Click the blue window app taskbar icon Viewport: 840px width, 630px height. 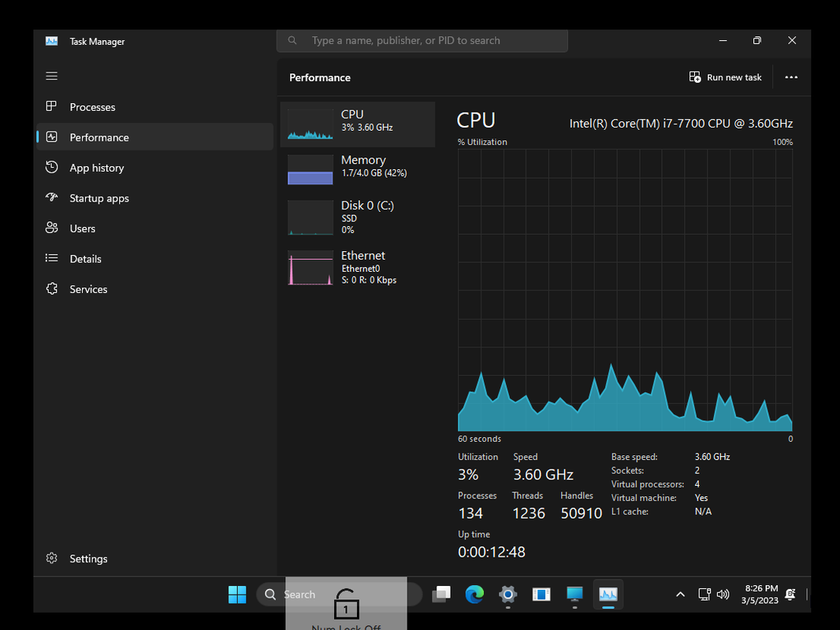tap(541, 595)
